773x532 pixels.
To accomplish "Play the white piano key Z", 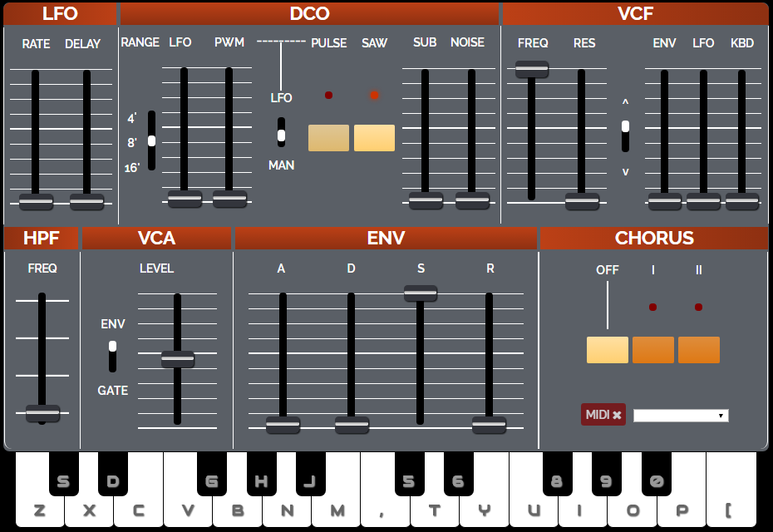I will [x=39, y=490].
